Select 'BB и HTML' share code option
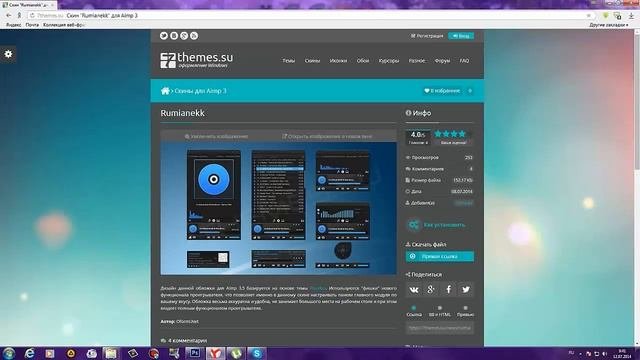The image size is (640, 360). tap(440, 311)
